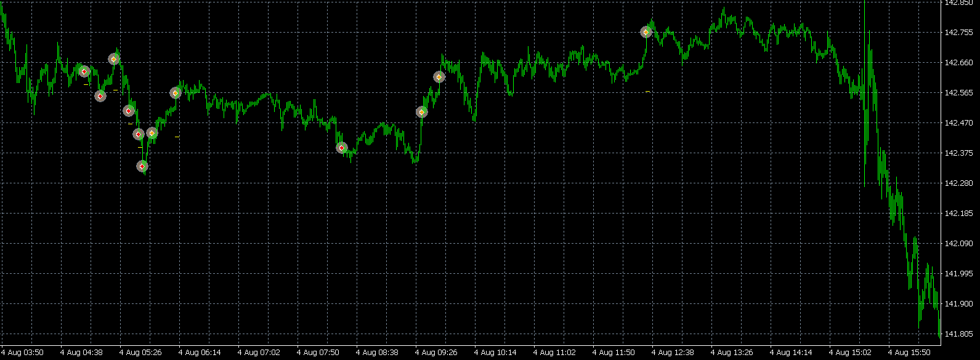Click the 141.805 price scale label
Viewport: 980px width, 360px height.
pos(958,334)
